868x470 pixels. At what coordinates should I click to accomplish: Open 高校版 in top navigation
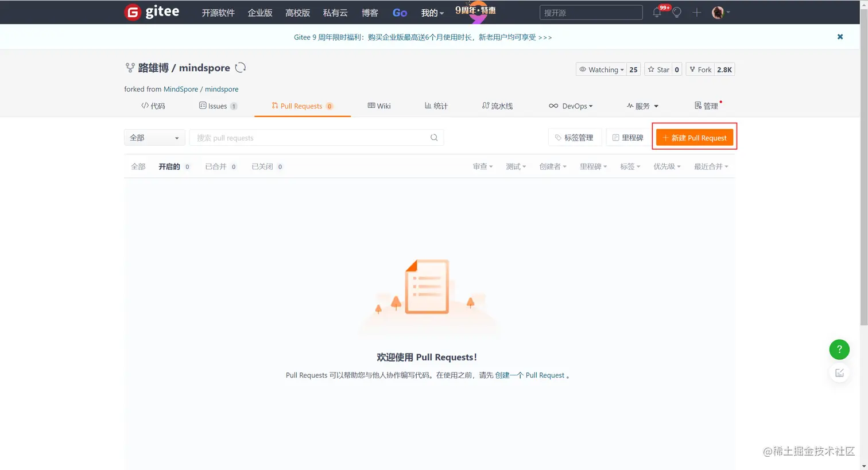point(297,13)
